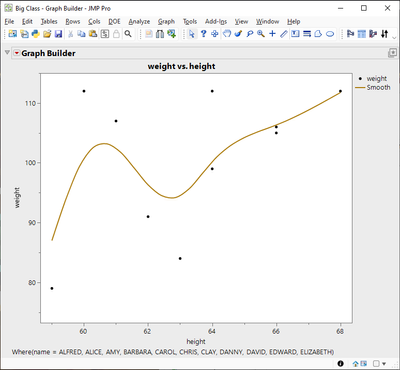Screen dimensions: 400x370
Task: Click the data point at height 59, weight 79
Action: click(52, 288)
